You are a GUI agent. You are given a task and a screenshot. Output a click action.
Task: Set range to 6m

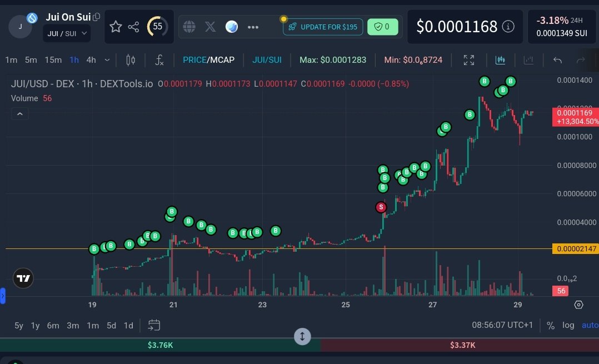tap(53, 326)
